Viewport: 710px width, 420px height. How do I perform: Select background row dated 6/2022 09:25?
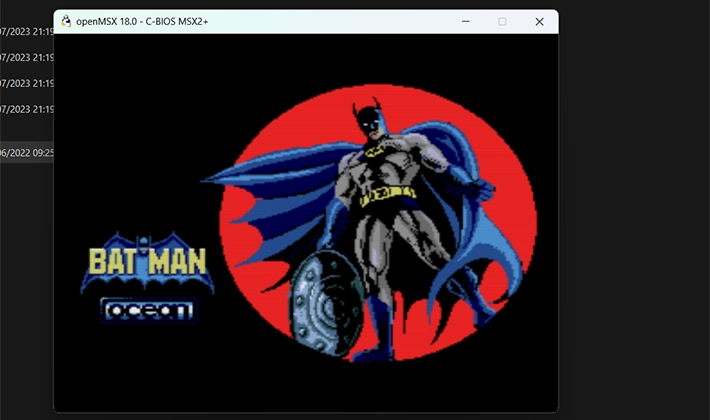pos(27,153)
